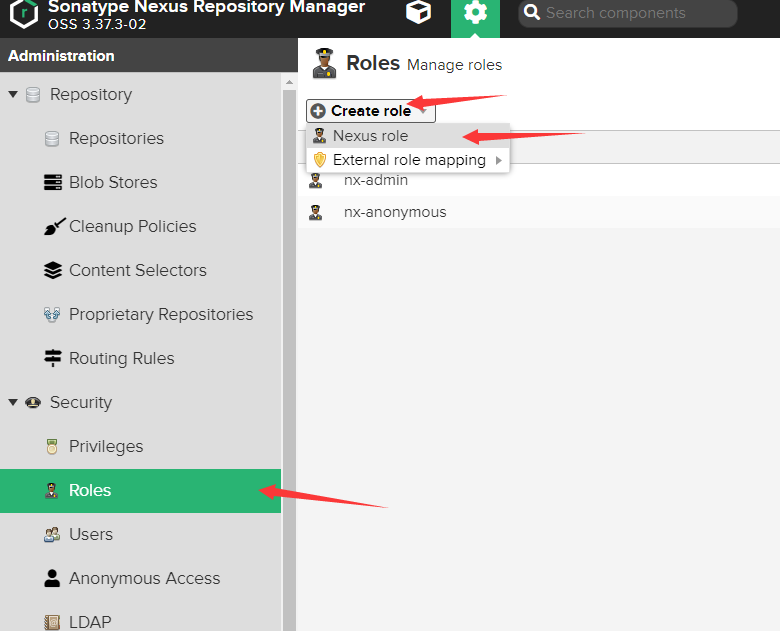Open Anonymous Access settings
The width and height of the screenshot is (780, 631).
coord(145,578)
